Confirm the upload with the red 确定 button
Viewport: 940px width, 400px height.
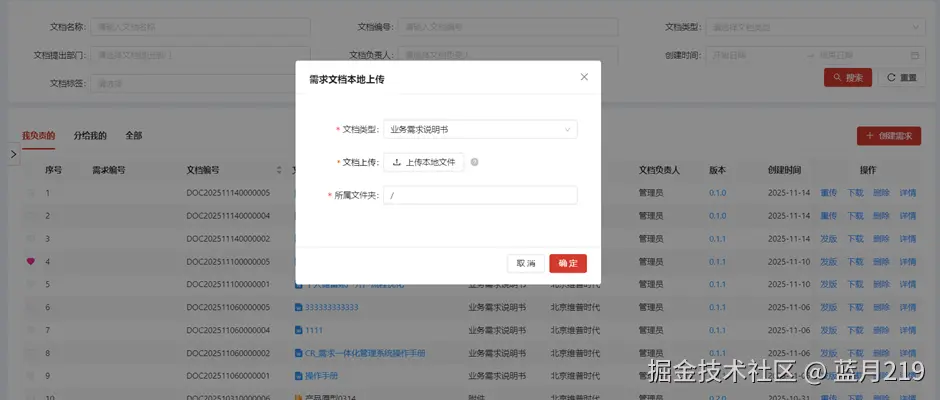tap(568, 263)
